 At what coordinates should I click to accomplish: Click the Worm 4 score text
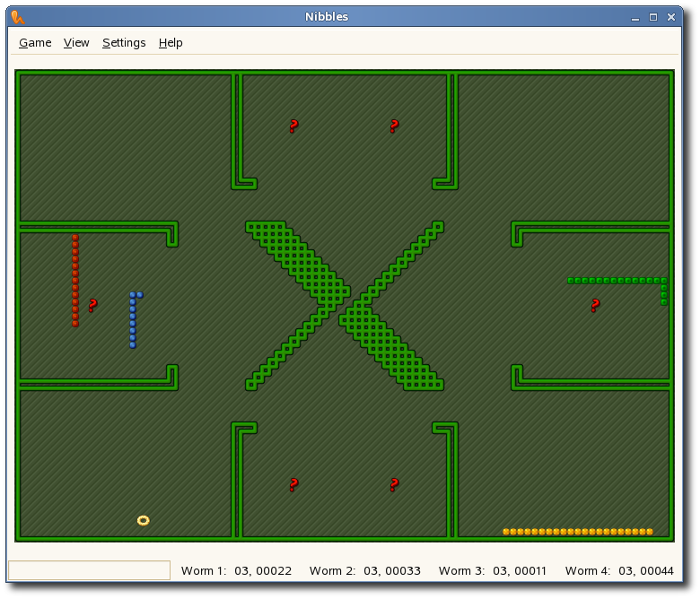click(619, 571)
